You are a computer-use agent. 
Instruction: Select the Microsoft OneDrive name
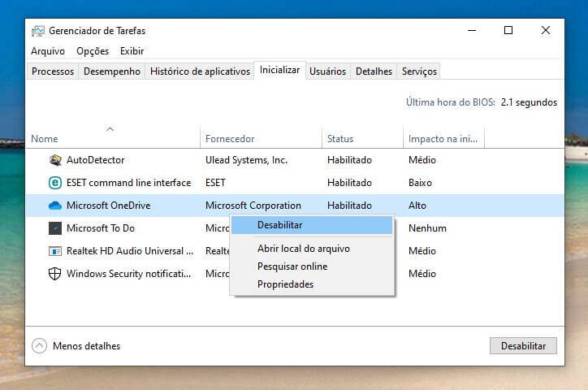108,206
